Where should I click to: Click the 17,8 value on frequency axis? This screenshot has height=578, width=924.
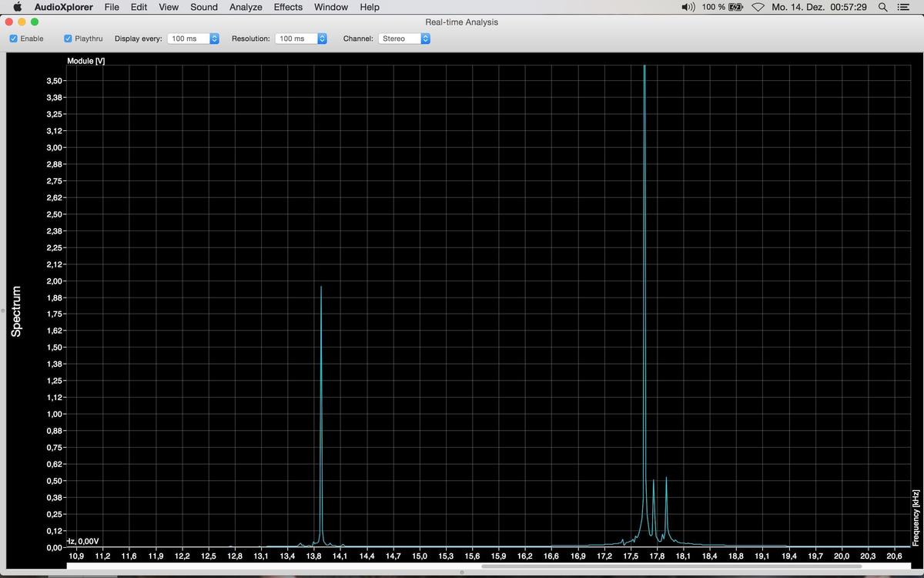657,556
